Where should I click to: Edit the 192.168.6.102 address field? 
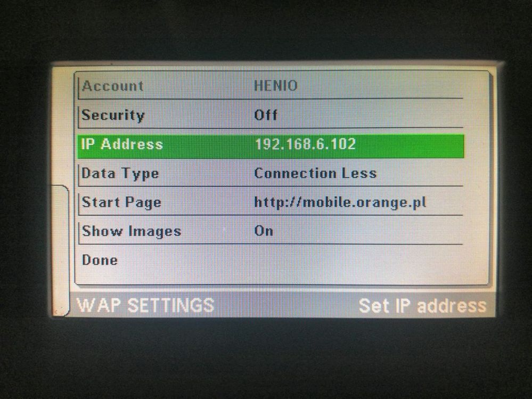coord(305,144)
